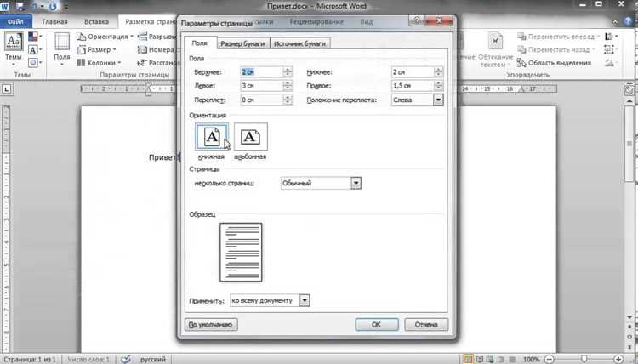This screenshot has height=364, width=638.
Task: Click the 100% zoom level in status bar
Action: tap(531, 360)
